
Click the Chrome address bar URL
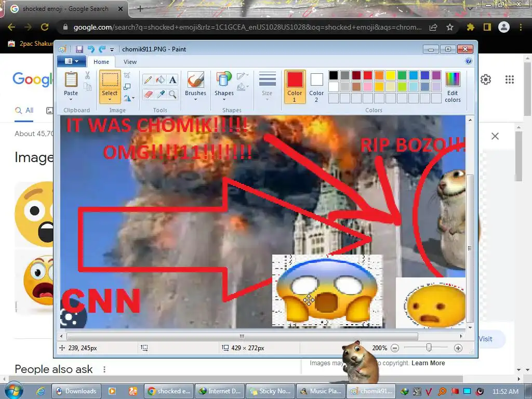247,27
